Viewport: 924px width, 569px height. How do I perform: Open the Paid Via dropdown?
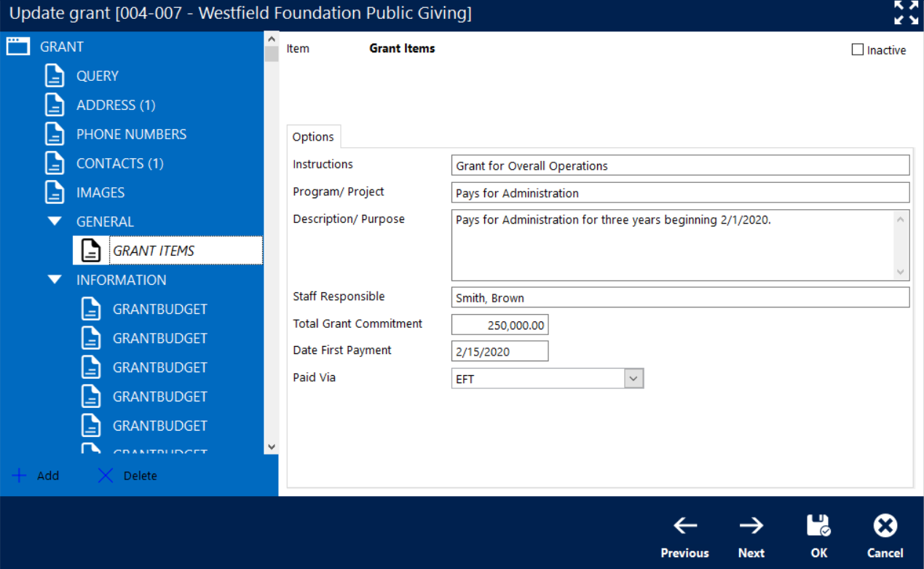[633, 379]
